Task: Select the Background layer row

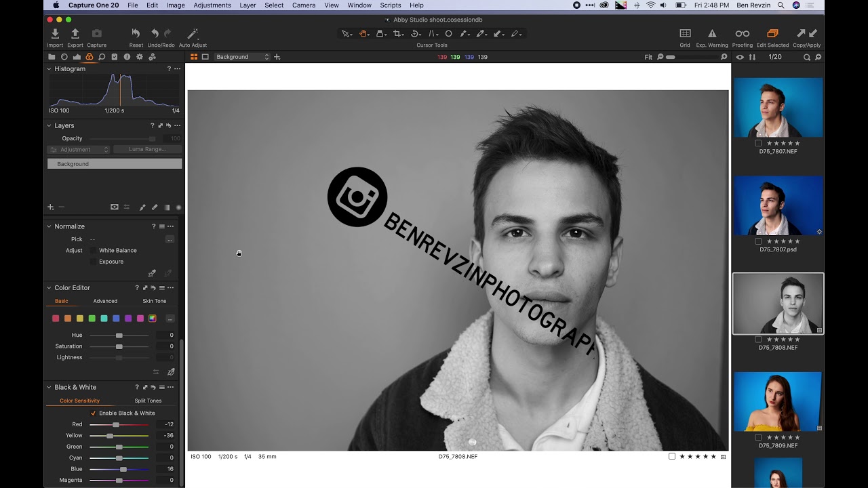Action: [x=115, y=164]
